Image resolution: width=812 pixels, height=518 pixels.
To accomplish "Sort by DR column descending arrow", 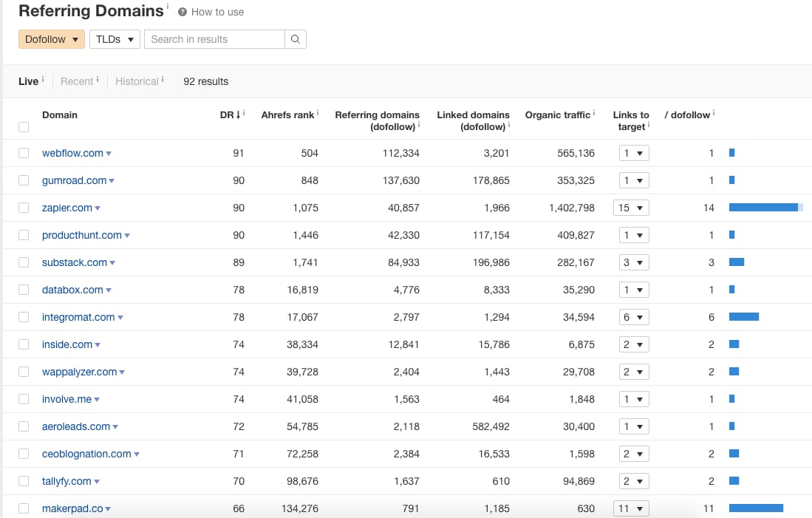I will pos(238,115).
